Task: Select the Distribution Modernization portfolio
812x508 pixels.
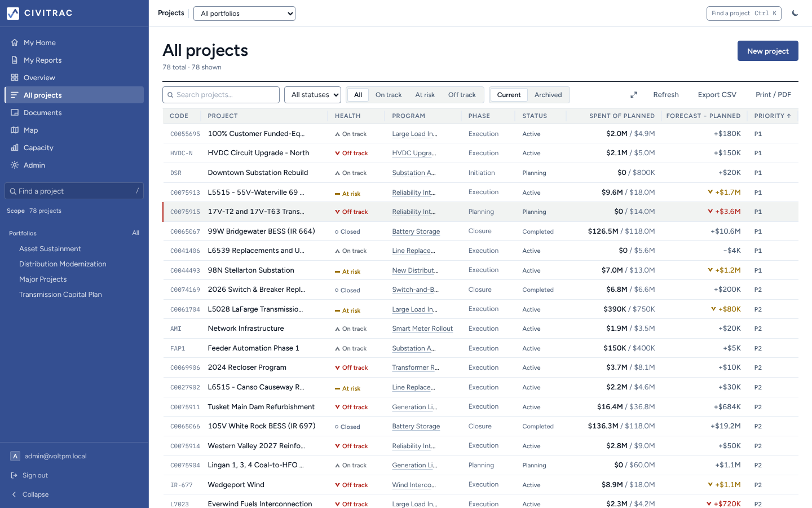Action: coord(63,264)
